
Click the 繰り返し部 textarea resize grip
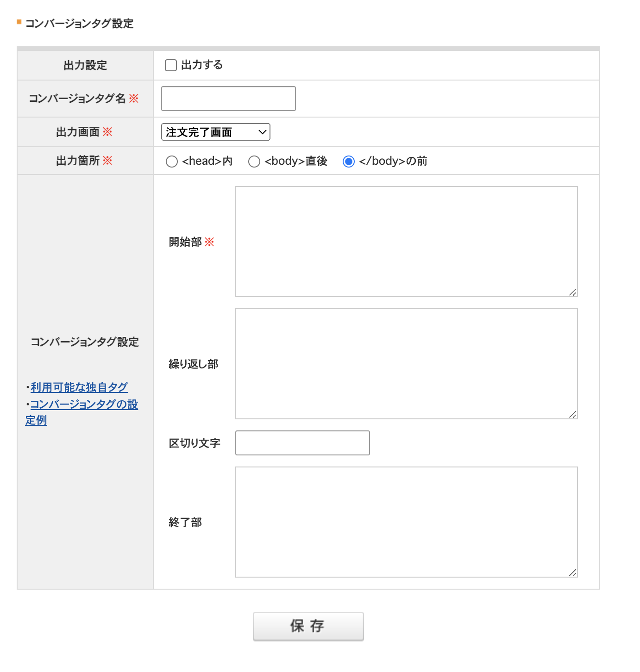[573, 414]
